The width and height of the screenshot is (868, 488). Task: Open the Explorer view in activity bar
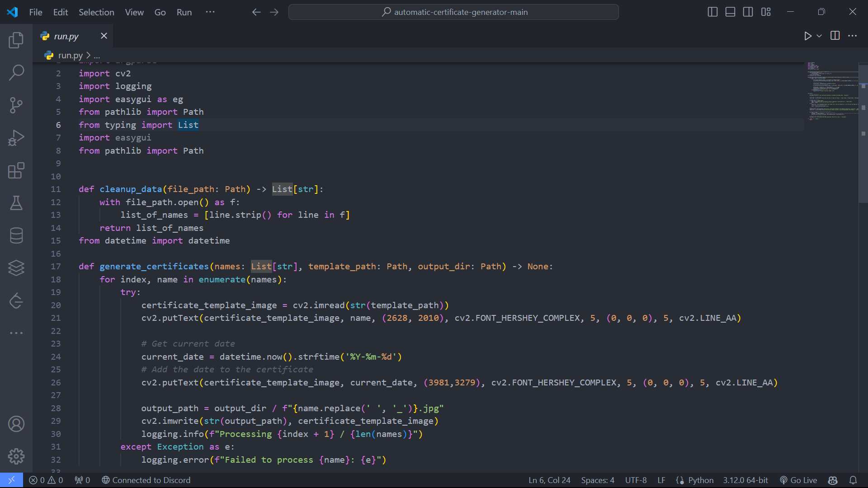[x=16, y=40]
